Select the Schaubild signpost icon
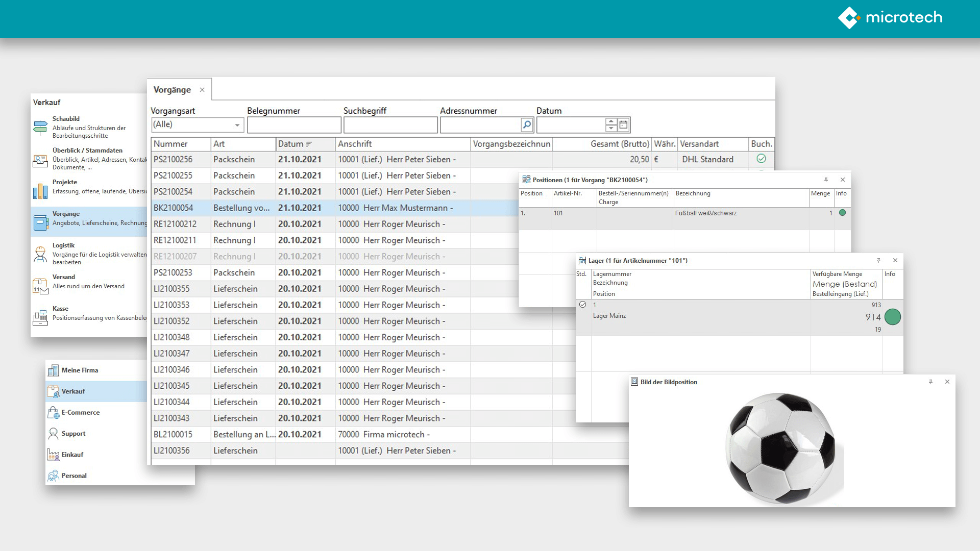This screenshot has width=980, height=551. point(40,126)
